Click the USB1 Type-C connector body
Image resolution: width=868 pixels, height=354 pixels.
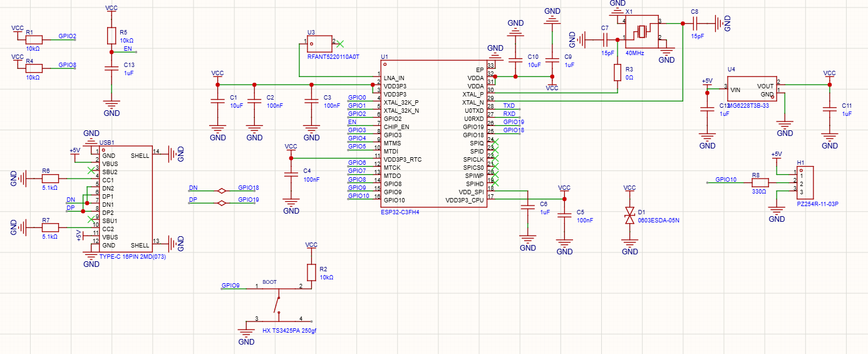tap(125, 199)
